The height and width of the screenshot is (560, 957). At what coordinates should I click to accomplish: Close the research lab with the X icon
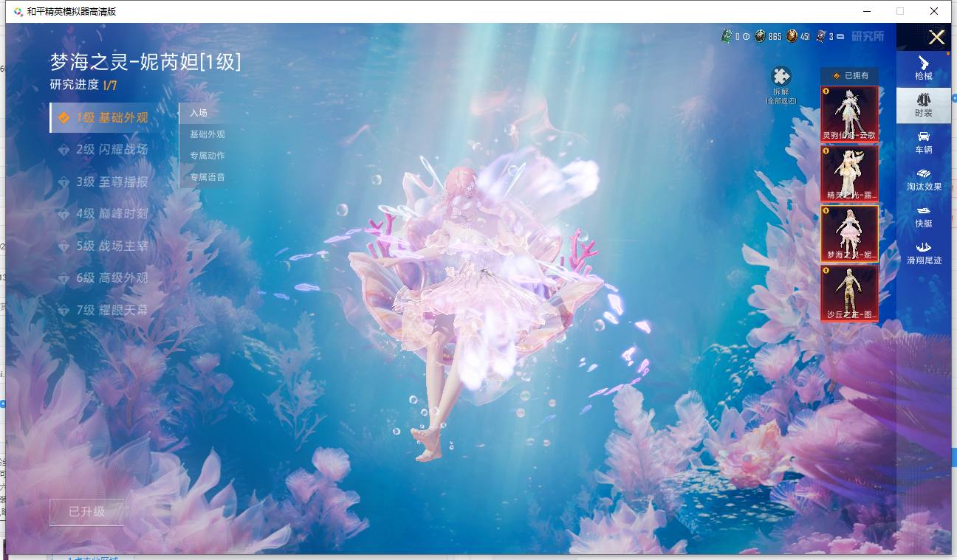tap(936, 38)
